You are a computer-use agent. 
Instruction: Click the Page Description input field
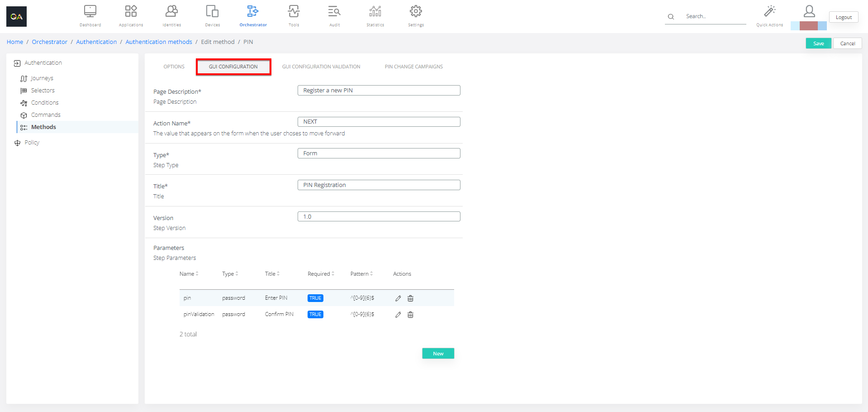(x=379, y=91)
